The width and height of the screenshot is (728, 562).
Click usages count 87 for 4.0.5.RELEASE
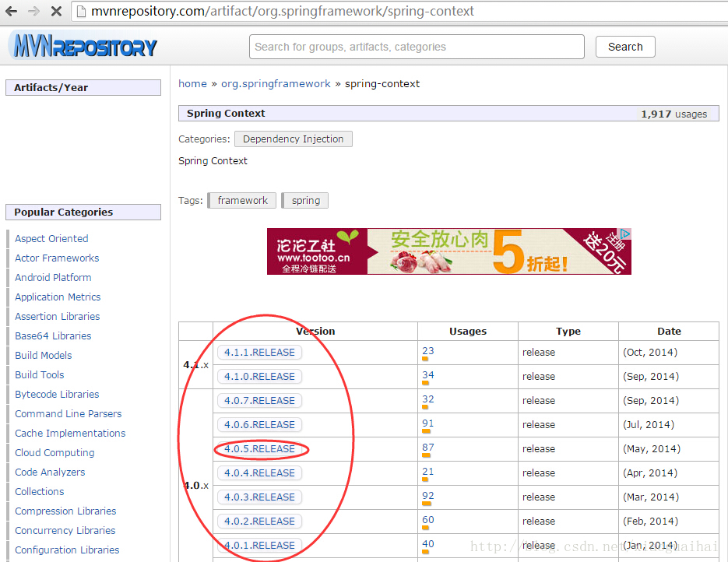point(428,448)
